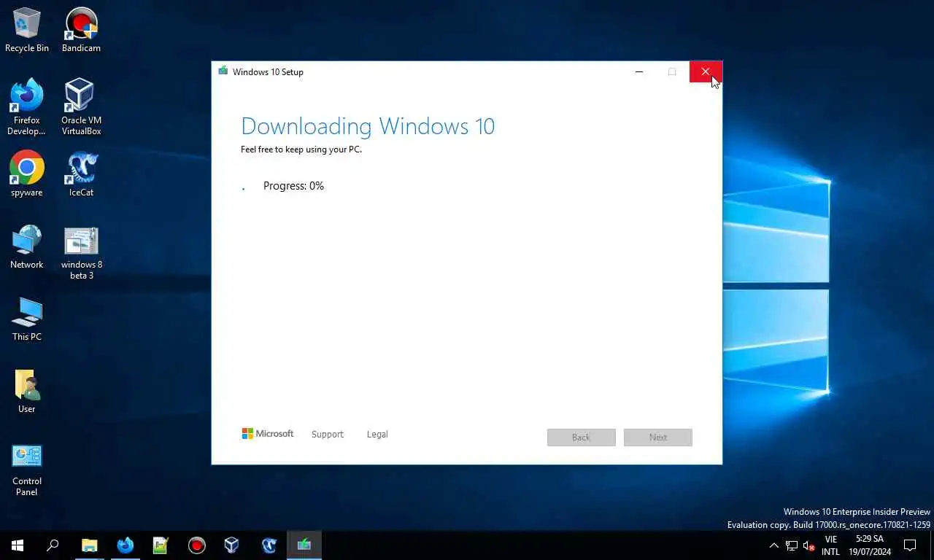Click the Chrome icon labeled spyware
The image size is (934, 560).
pyautogui.click(x=27, y=174)
